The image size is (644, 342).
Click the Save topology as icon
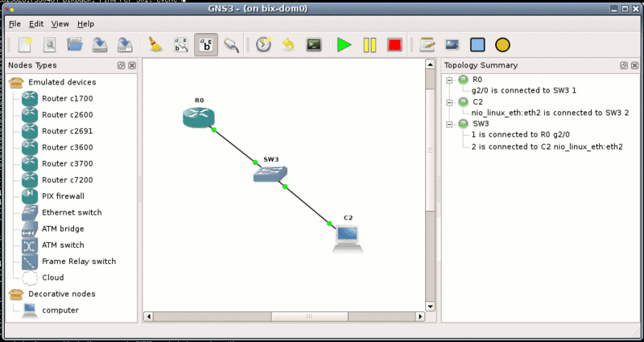pyautogui.click(x=125, y=45)
